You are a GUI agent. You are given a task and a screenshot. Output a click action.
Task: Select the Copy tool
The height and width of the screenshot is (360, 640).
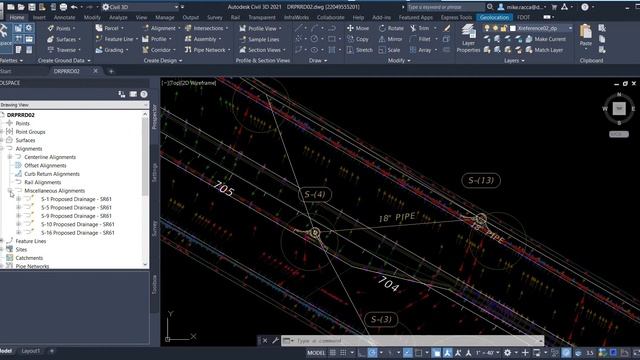(x=358, y=39)
